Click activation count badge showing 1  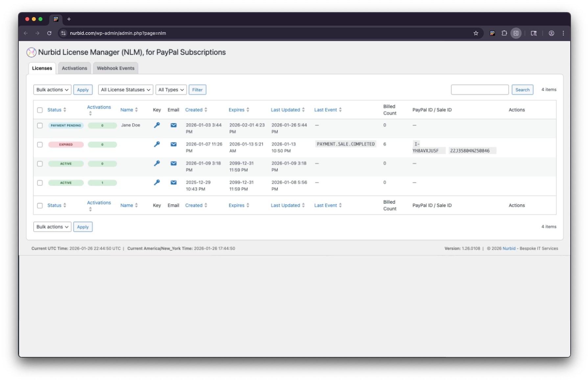click(102, 183)
